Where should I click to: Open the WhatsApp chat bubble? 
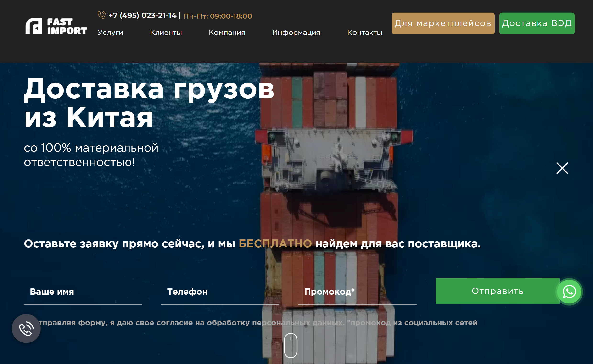coord(569,292)
